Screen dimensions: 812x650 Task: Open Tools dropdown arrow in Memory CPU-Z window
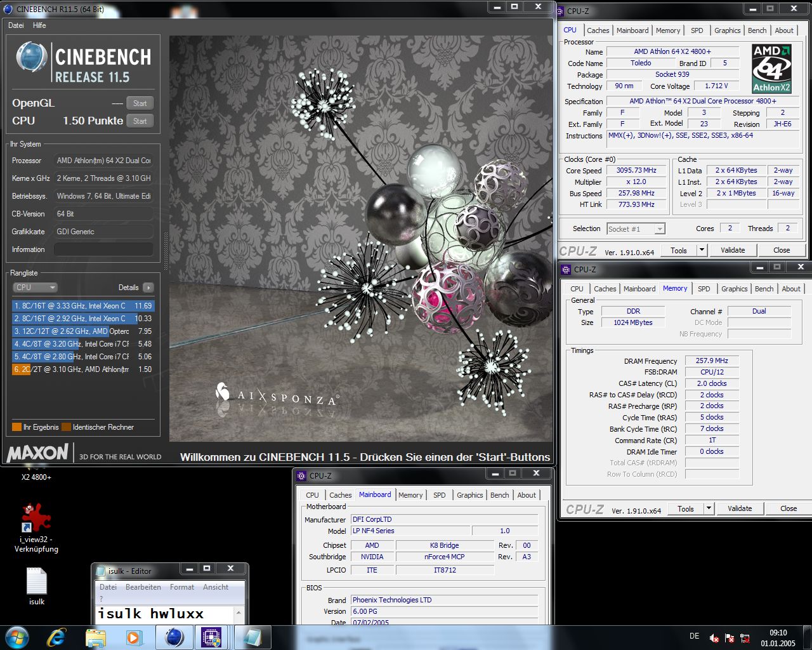click(709, 508)
